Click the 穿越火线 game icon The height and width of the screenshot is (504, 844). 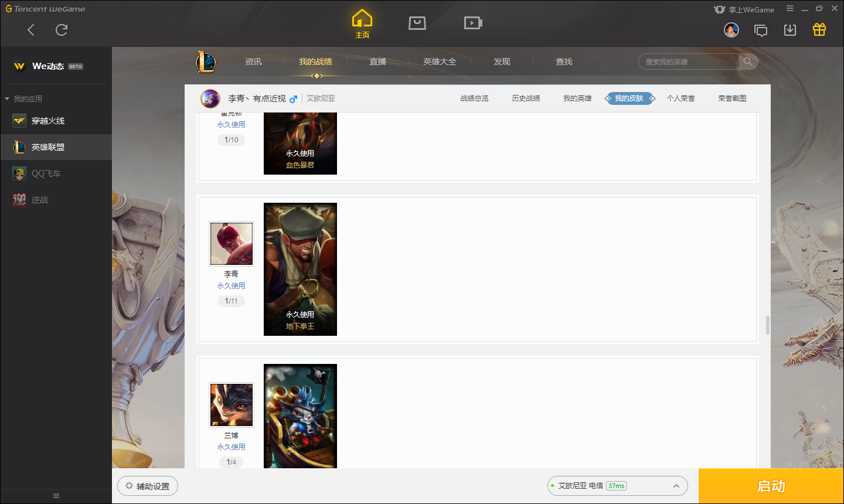tap(19, 121)
